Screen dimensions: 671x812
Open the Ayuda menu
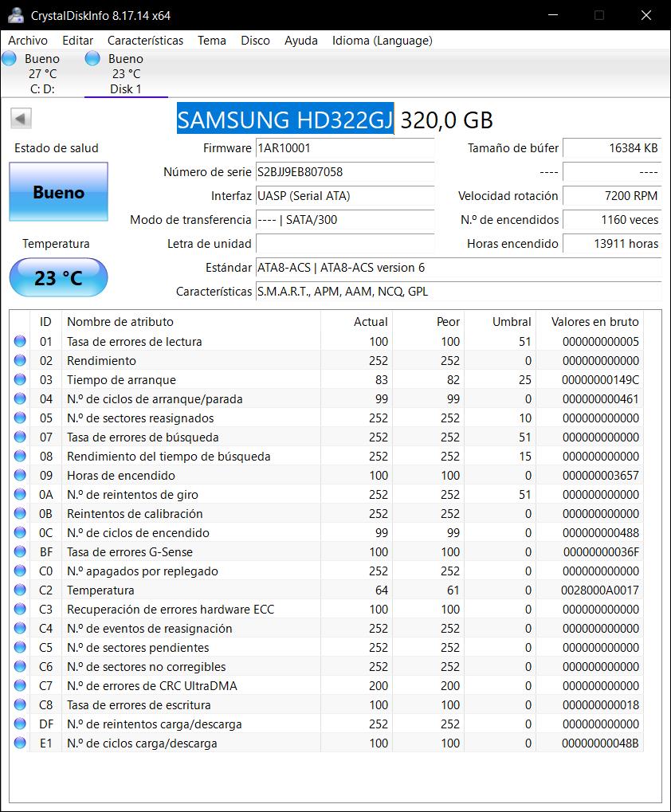point(300,41)
